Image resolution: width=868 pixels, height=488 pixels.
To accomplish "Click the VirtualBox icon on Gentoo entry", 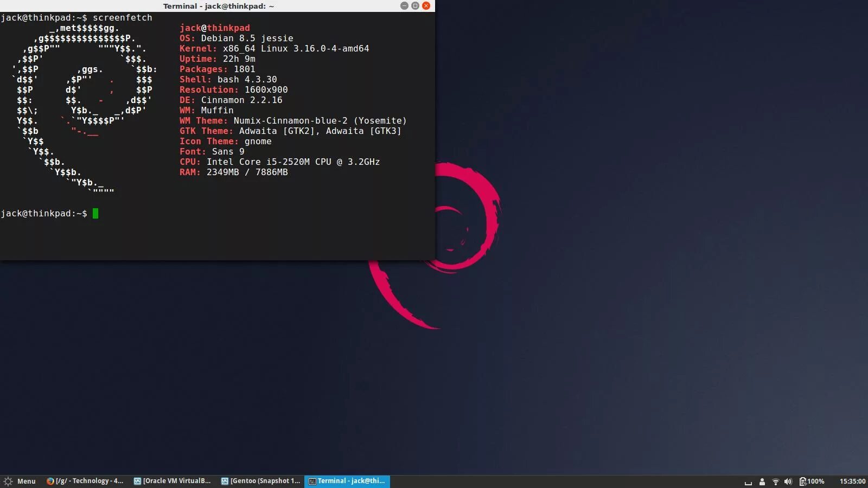I will tap(225, 481).
